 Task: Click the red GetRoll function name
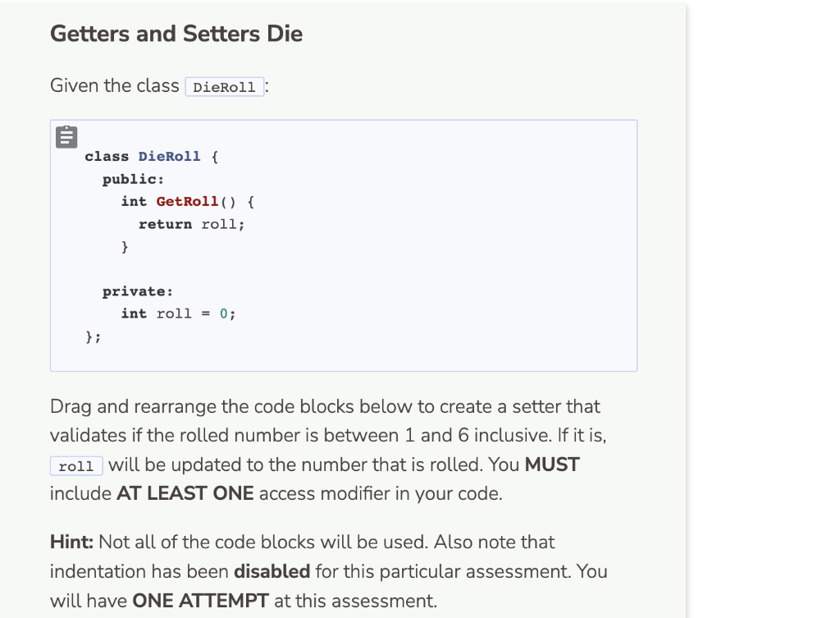(x=186, y=201)
